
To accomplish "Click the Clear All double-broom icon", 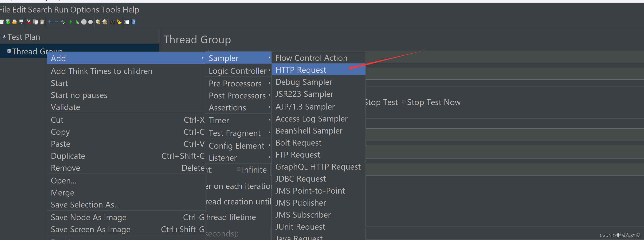I will [x=105, y=22].
